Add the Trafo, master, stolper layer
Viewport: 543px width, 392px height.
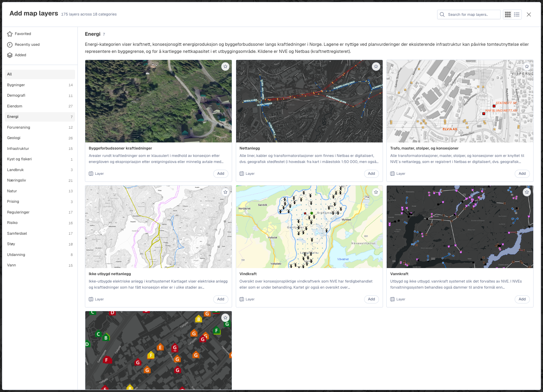(x=522, y=174)
